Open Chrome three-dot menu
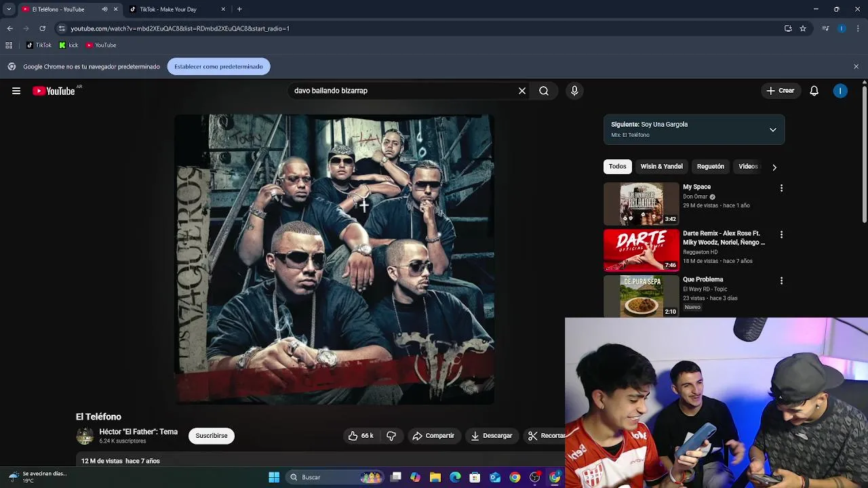 [858, 28]
